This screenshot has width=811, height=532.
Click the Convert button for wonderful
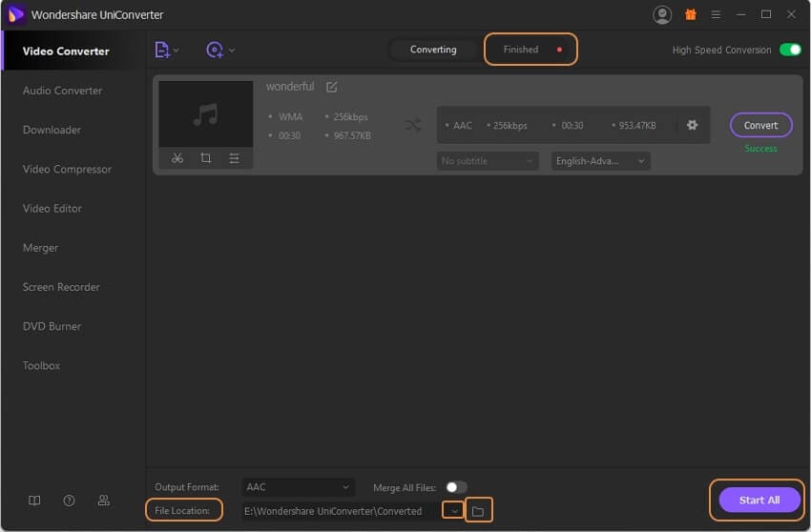click(x=760, y=125)
